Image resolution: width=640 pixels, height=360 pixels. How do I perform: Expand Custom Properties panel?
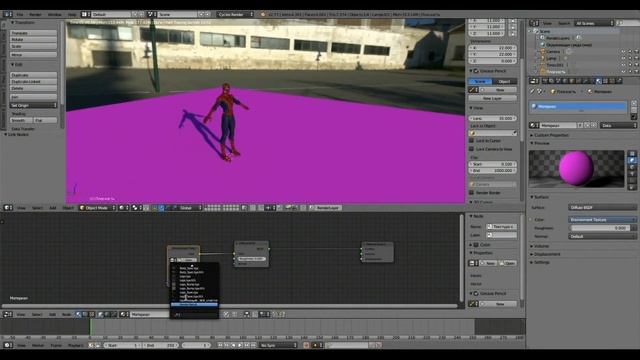(x=551, y=135)
